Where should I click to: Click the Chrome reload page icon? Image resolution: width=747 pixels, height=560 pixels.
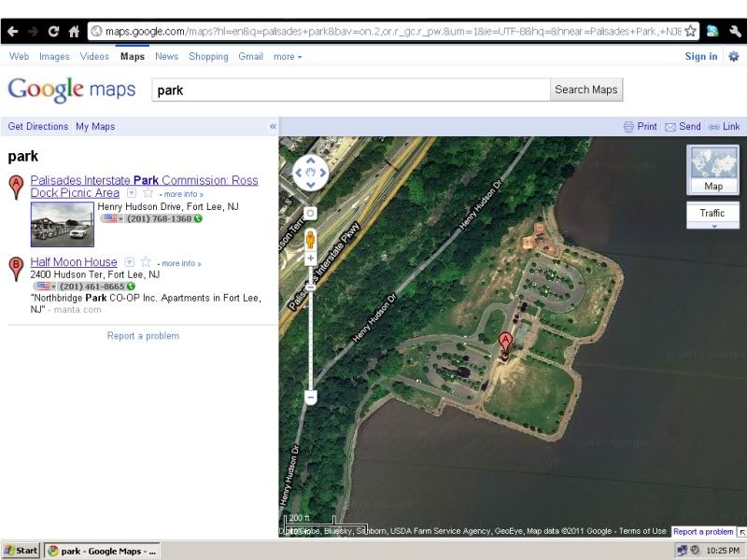click(x=52, y=31)
